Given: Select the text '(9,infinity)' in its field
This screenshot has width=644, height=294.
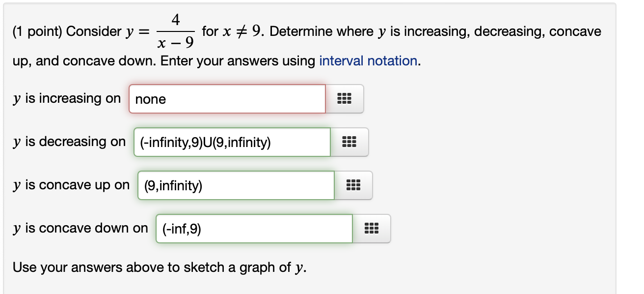Looking at the screenshot, I should pos(173,185).
